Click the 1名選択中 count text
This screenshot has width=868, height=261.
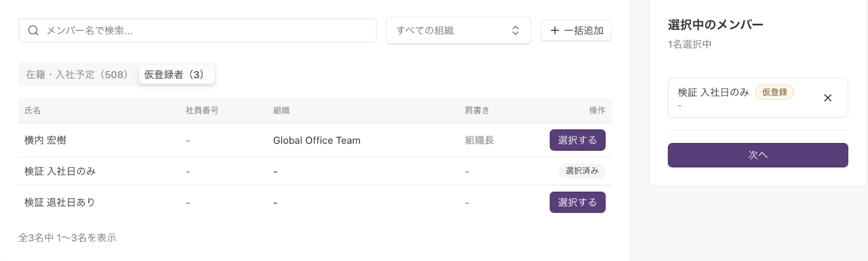click(690, 44)
